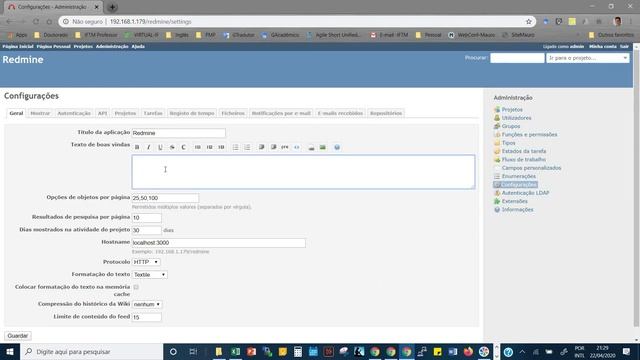This screenshot has height=360, width=640.
Task: Insert highlighted code block icon
Action: click(x=297, y=147)
